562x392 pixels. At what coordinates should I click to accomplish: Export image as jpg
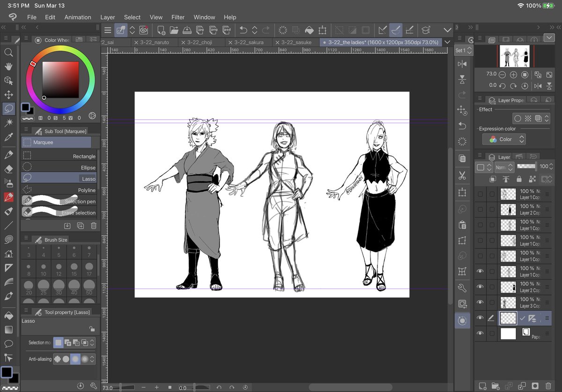(x=200, y=30)
